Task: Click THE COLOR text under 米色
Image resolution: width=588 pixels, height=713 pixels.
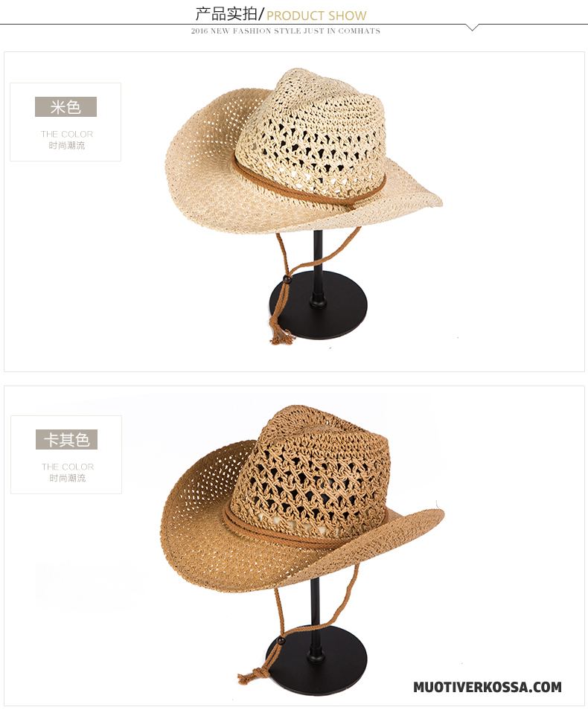Action: coord(67,134)
